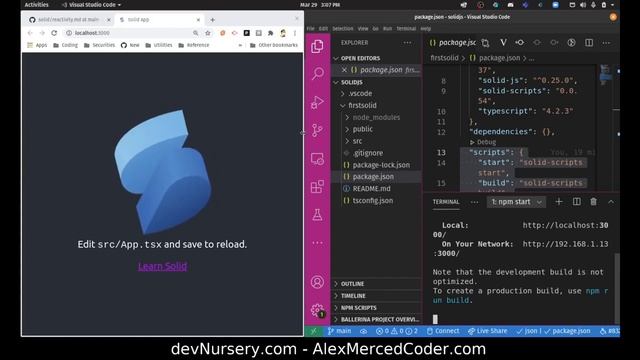The image size is (640, 360).
Task: Click the main branch status bar item
Action: [x=339, y=331]
